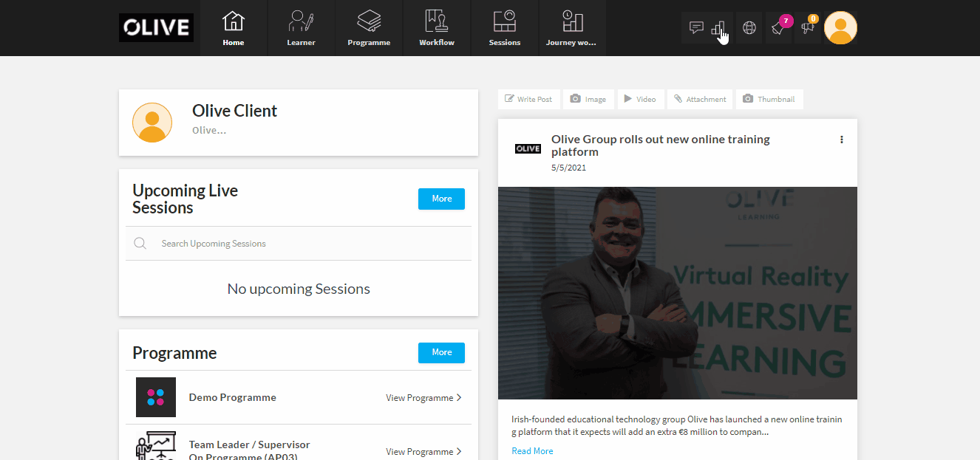Viewport: 980px width, 460px height.
Task: Open Read More on the training platform article
Action: point(532,450)
